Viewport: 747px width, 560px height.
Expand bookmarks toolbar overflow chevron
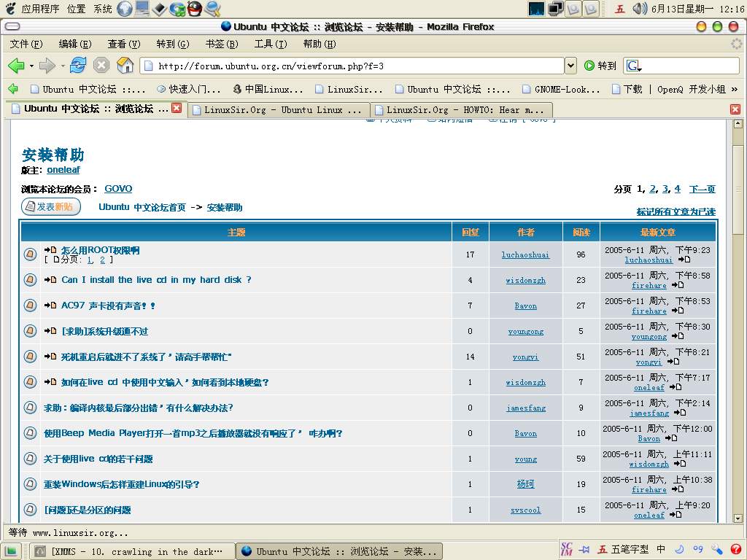coord(734,89)
